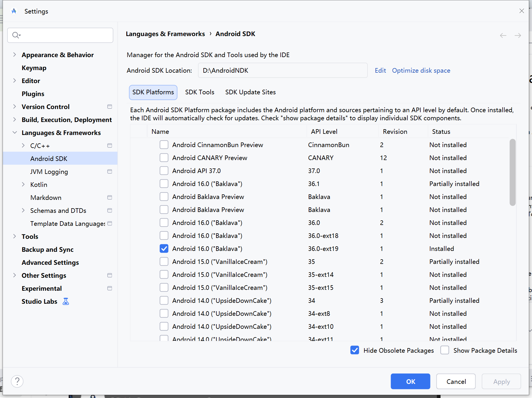532x398 pixels.
Task: Expand Build, Execution, Deployment section
Action: (14, 120)
